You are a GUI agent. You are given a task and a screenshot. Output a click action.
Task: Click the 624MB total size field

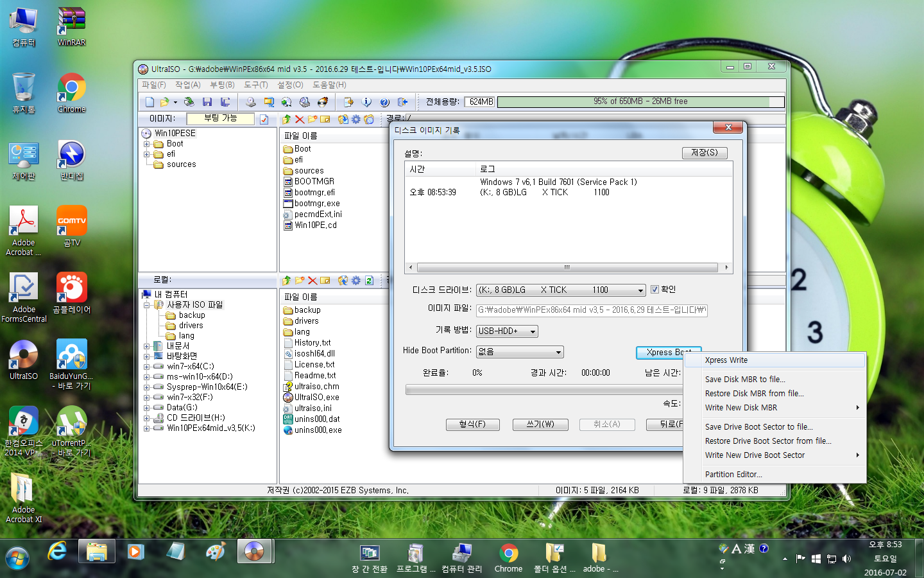click(x=480, y=101)
